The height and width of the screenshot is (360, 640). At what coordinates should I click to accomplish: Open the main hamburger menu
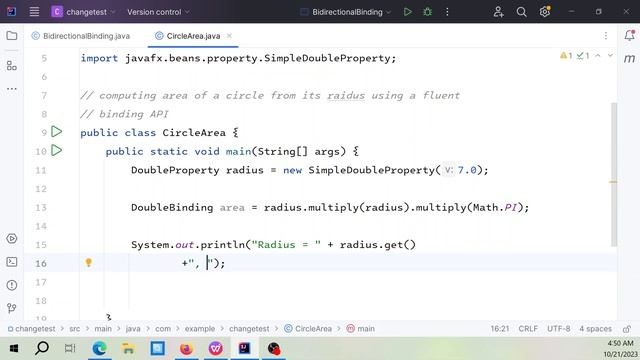(x=34, y=12)
